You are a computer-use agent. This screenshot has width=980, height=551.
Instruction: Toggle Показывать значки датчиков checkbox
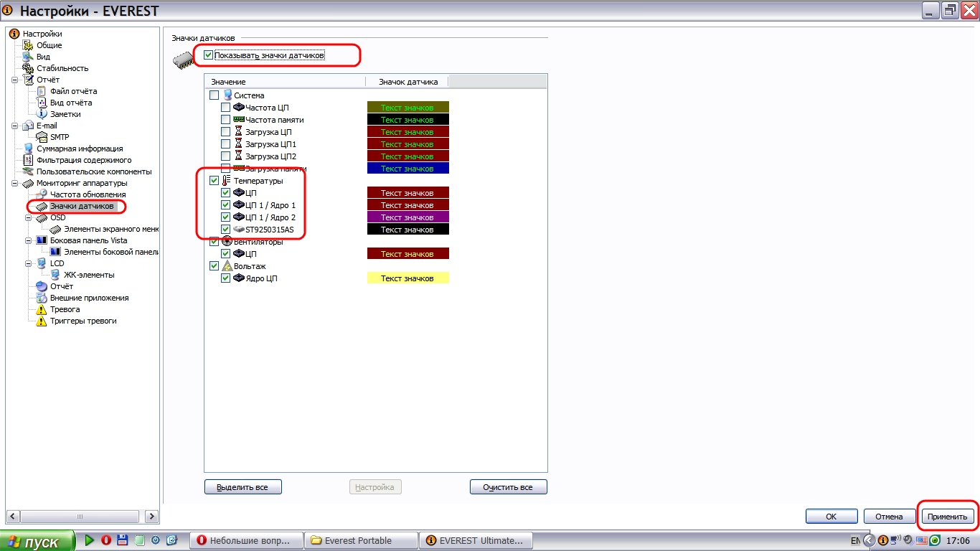tap(209, 55)
